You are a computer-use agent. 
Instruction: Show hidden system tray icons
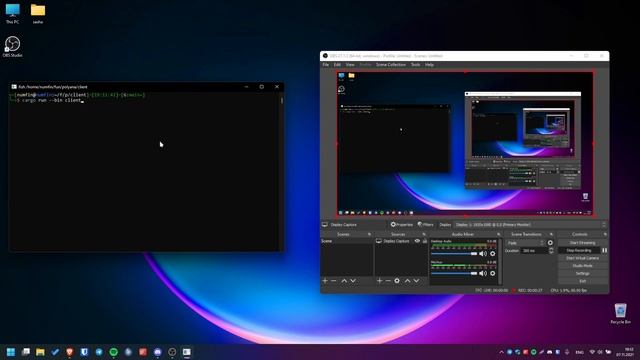502,352
